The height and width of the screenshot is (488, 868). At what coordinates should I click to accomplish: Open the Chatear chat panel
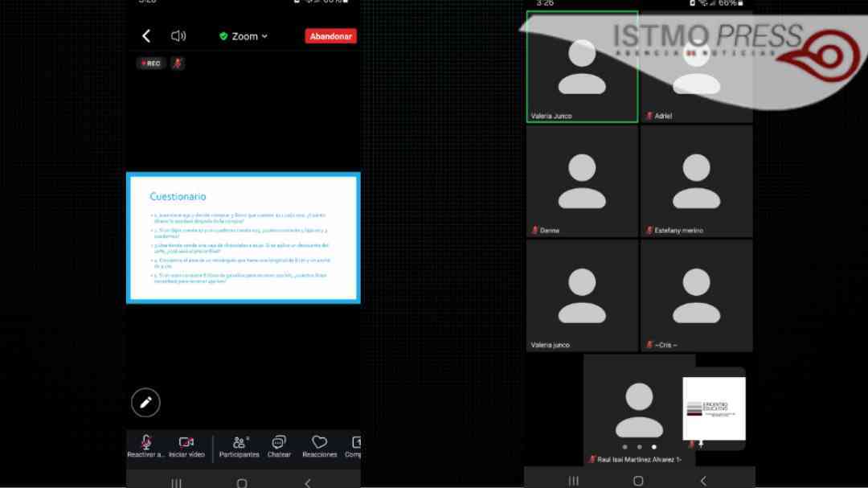[279, 446]
